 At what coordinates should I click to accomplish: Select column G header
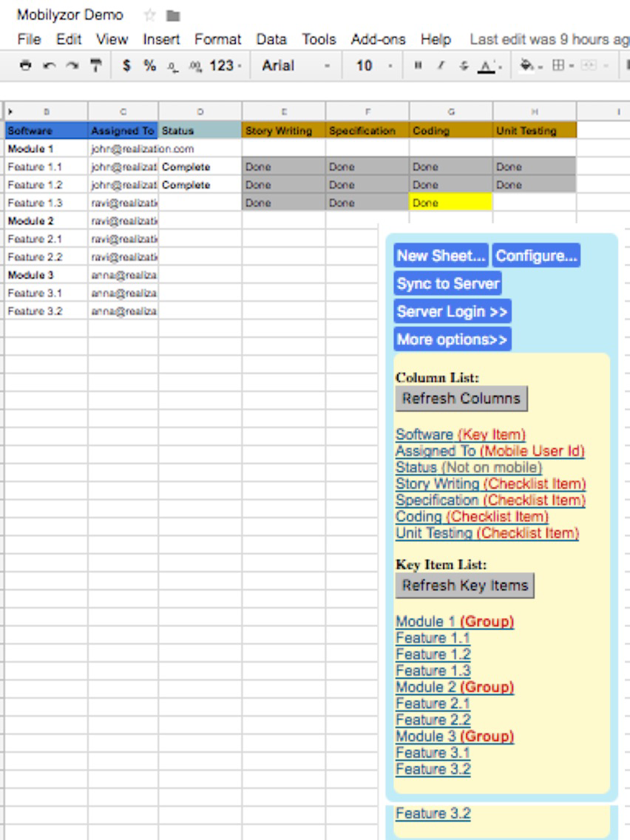(x=451, y=112)
